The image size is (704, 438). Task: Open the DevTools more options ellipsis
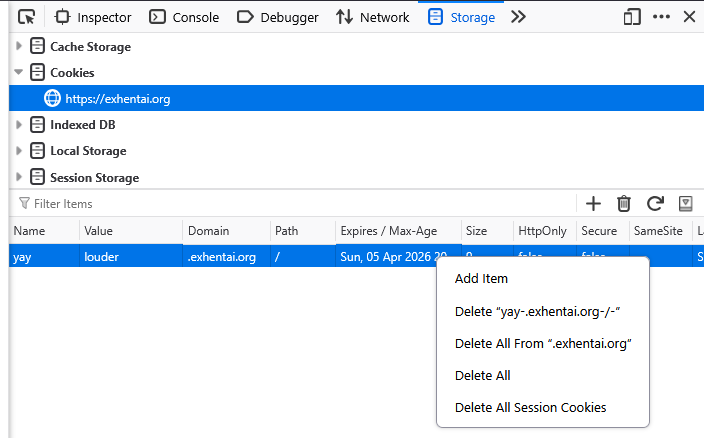(661, 17)
